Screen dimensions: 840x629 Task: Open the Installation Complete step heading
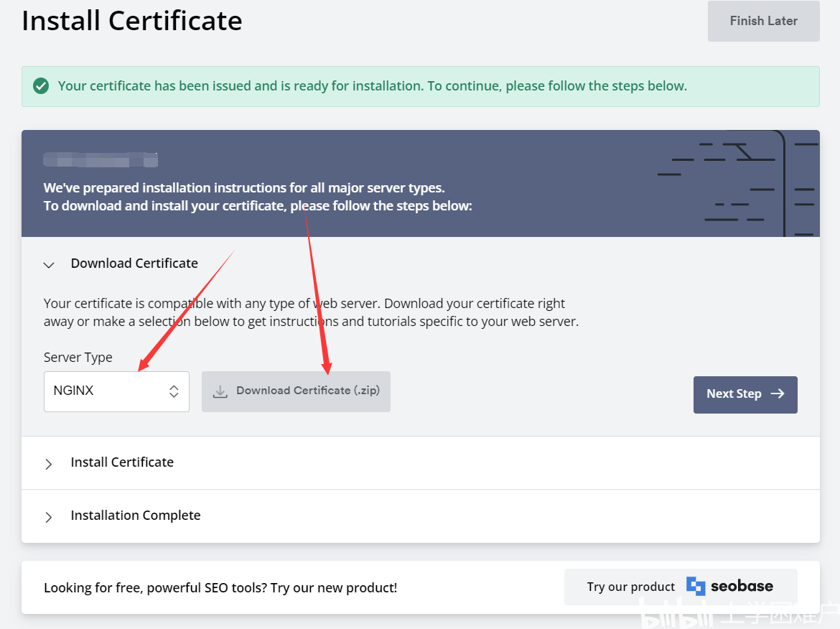[136, 516]
